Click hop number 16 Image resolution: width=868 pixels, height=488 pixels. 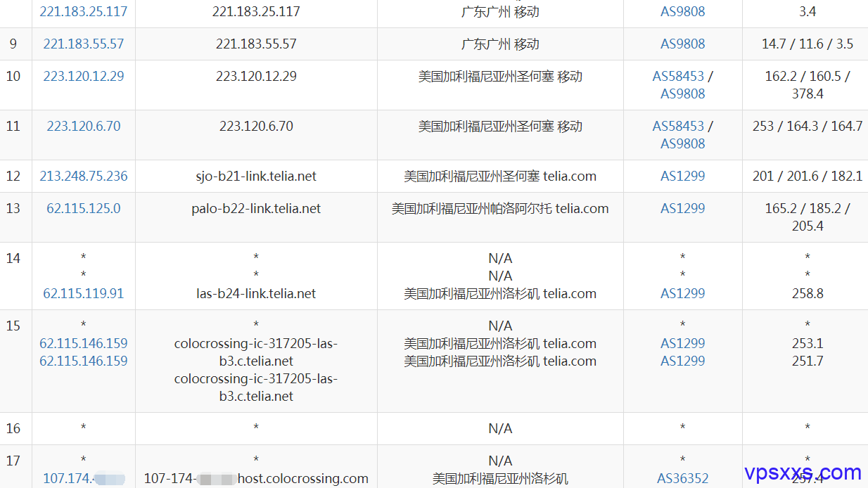pyautogui.click(x=13, y=428)
